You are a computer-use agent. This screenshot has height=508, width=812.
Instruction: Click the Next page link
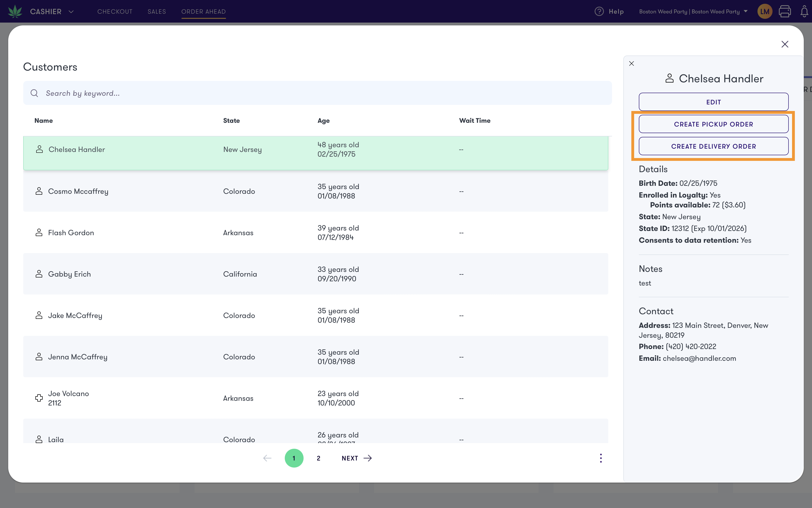point(356,458)
